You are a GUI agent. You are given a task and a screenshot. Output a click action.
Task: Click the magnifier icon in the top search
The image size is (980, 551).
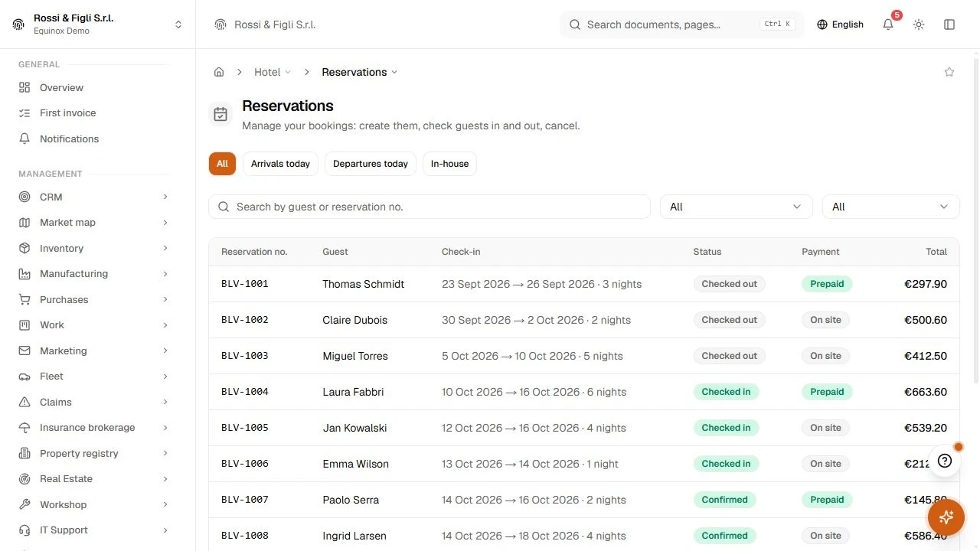click(x=575, y=24)
